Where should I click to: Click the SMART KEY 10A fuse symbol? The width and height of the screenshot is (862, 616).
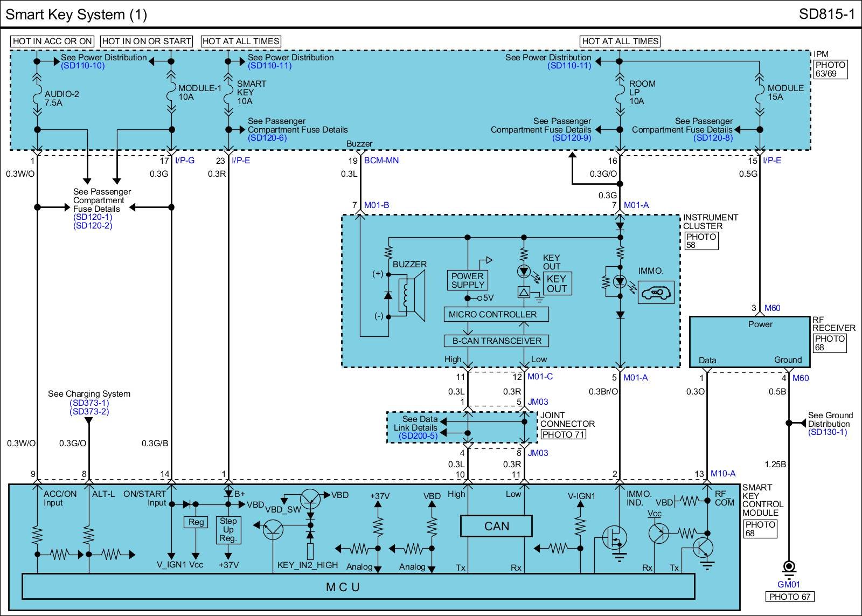tap(228, 93)
